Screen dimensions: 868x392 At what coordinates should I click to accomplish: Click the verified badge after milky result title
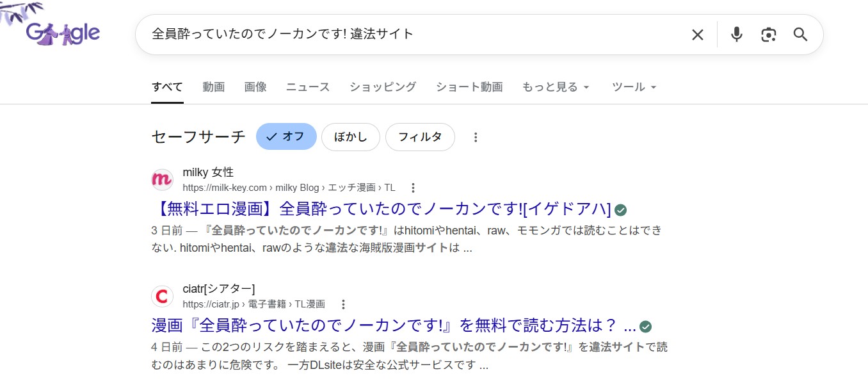[x=621, y=210]
